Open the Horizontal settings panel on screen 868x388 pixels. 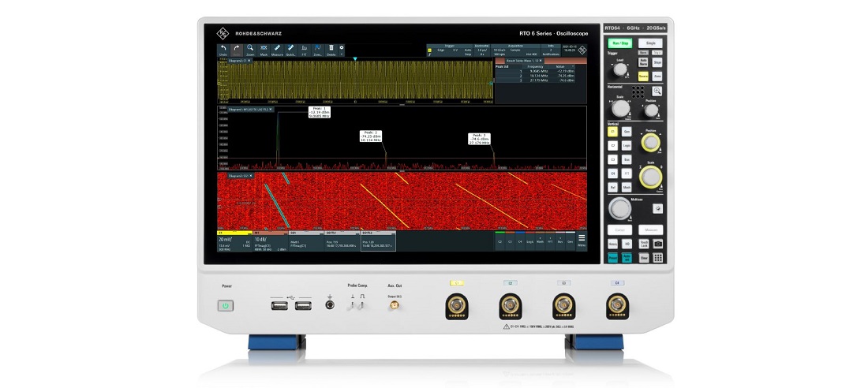482,50
